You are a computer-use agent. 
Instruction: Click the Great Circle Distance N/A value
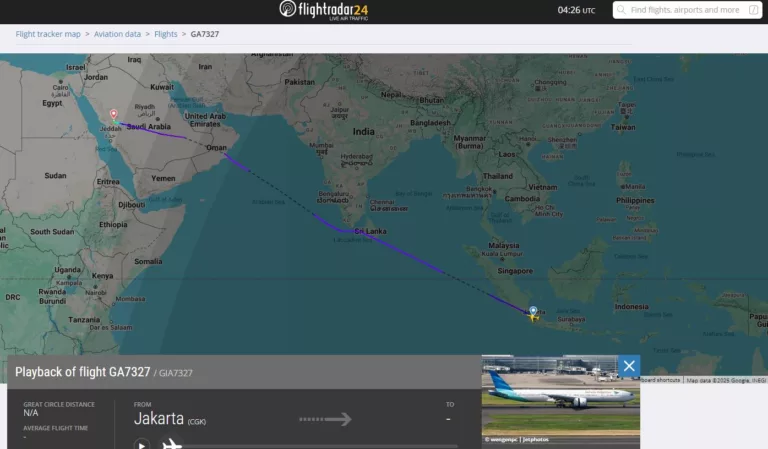[30, 413]
